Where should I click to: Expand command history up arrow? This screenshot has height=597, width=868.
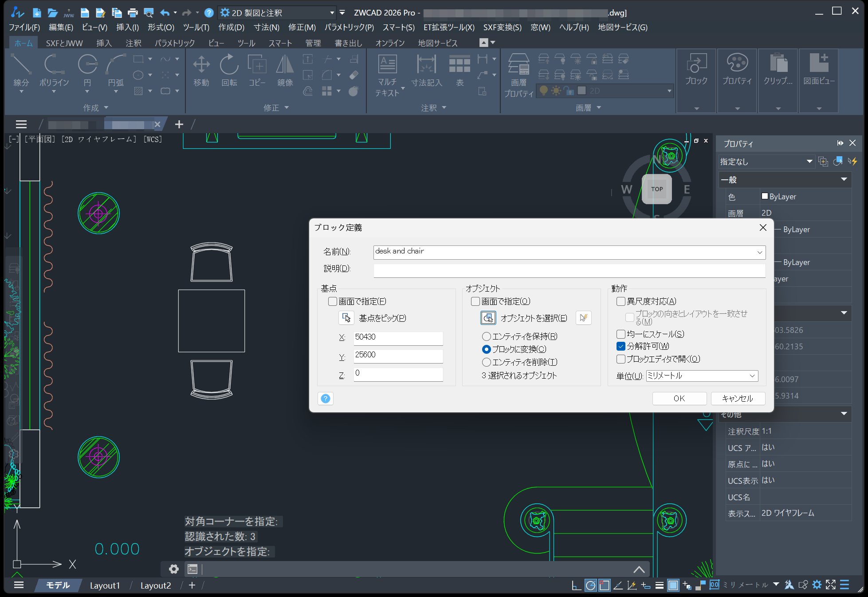639,569
